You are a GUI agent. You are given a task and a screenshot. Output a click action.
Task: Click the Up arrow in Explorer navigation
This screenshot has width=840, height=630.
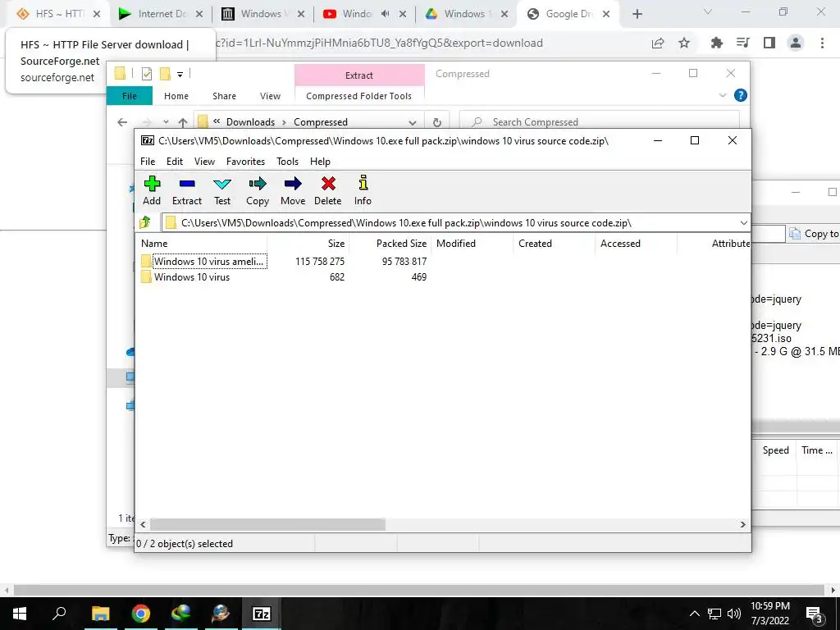point(183,122)
